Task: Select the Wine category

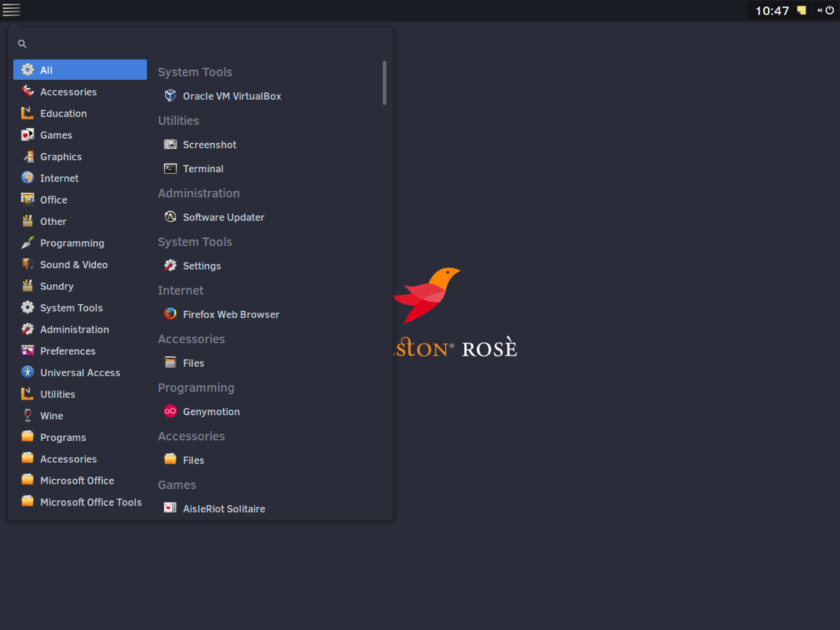Action: (x=80, y=416)
